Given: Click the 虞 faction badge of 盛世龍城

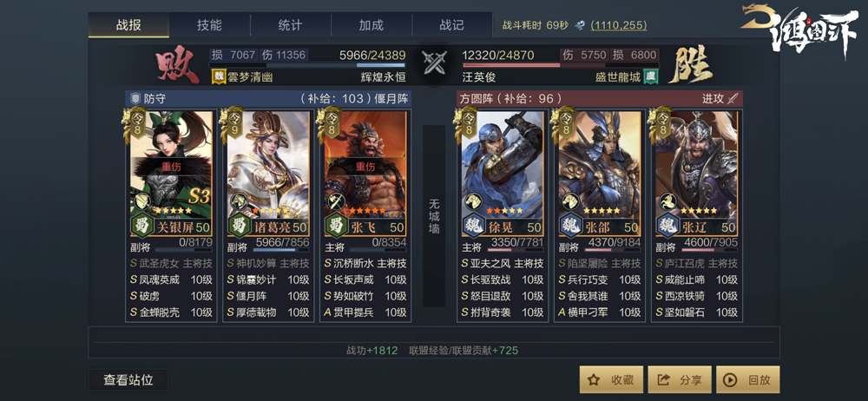Looking at the screenshot, I should tap(650, 77).
